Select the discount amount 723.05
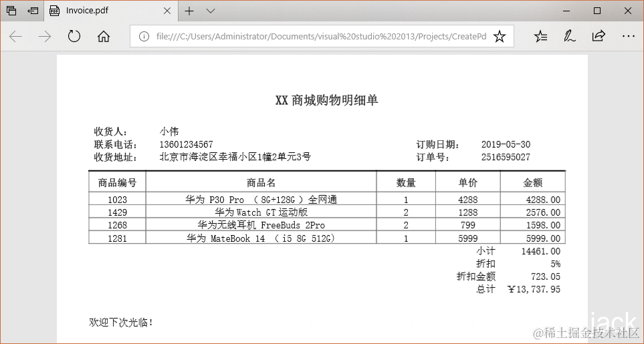 546,277
